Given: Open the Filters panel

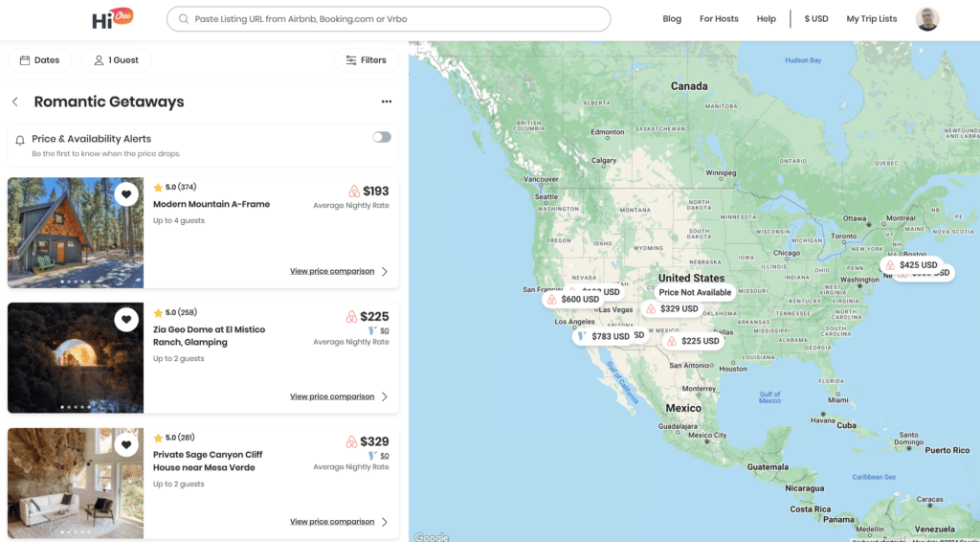Looking at the screenshot, I should [367, 60].
